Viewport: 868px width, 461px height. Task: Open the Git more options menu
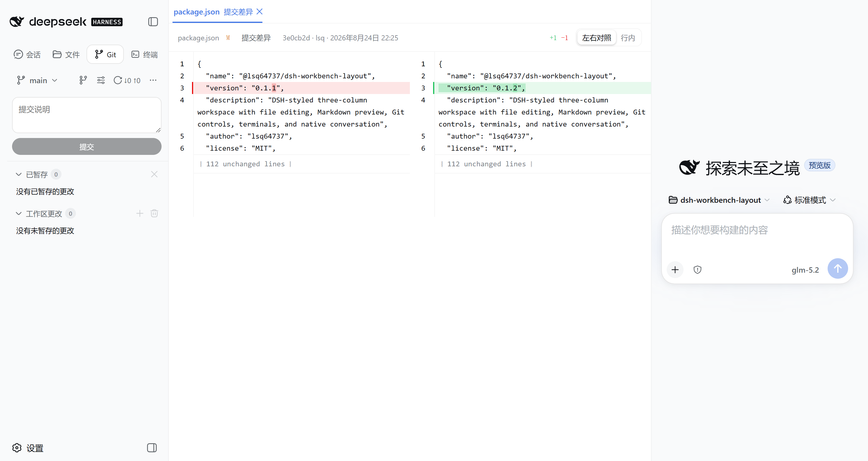point(153,80)
